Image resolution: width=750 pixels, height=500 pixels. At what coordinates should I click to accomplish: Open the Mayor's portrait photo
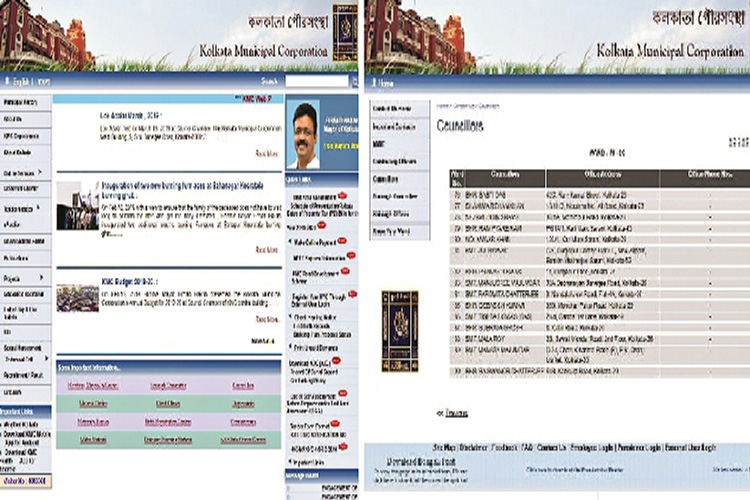(310, 137)
